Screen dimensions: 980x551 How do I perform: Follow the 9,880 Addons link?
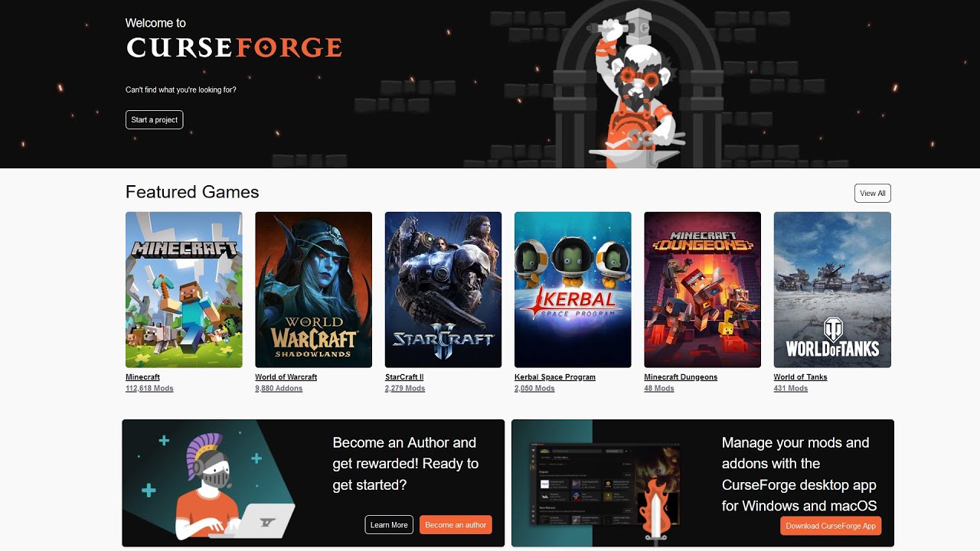tap(279, 389)
